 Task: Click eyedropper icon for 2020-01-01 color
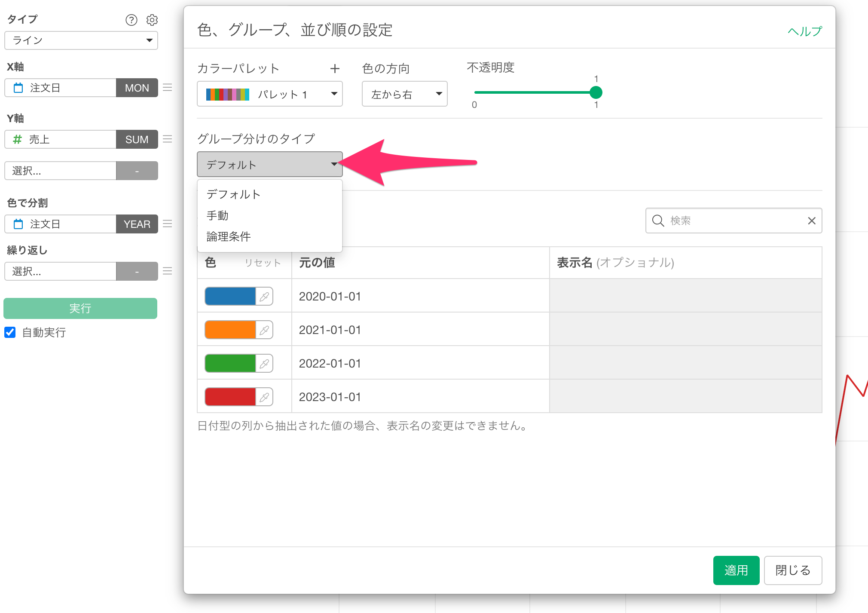tap(264, 297)
